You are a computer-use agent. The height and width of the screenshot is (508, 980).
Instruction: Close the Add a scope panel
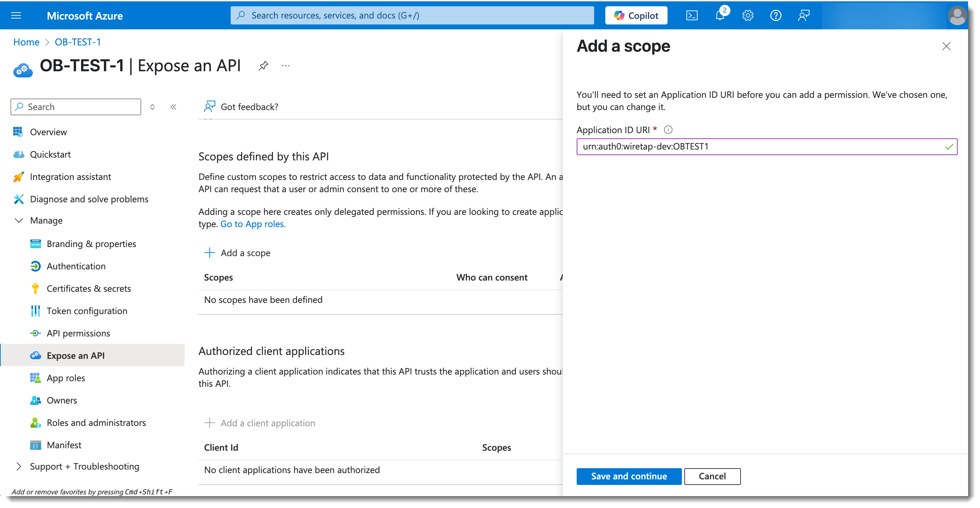(946, 46)
